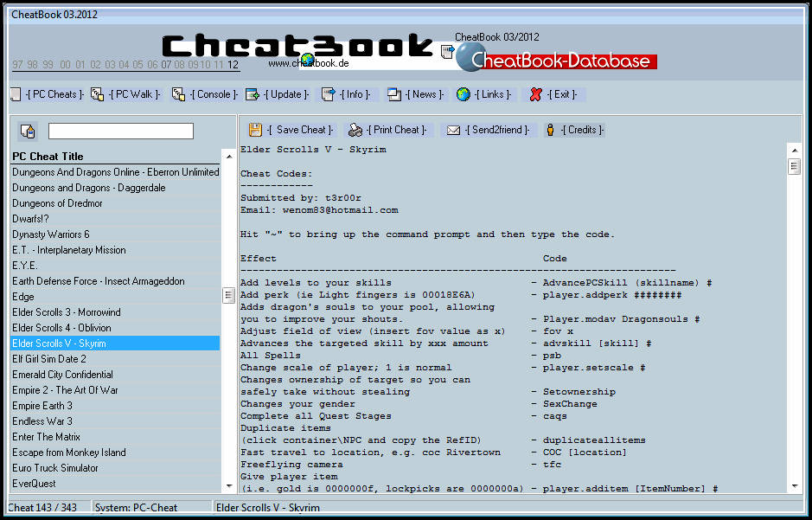Select year 00 in the year bar
The height and width of the screenshot is (520, 812).
point(65,65)
